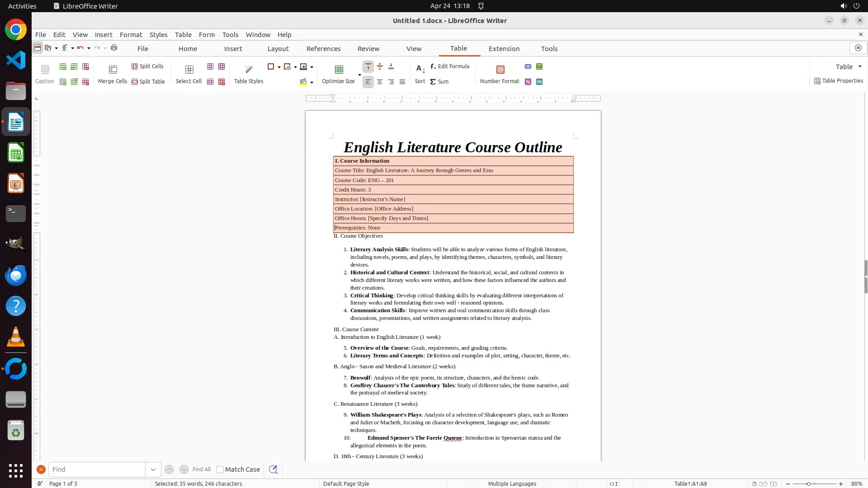Image resolution: width=868 pixels, height=488 pixels.
Task: Expand the Find history dropdown
Action: tap(153, 469)
